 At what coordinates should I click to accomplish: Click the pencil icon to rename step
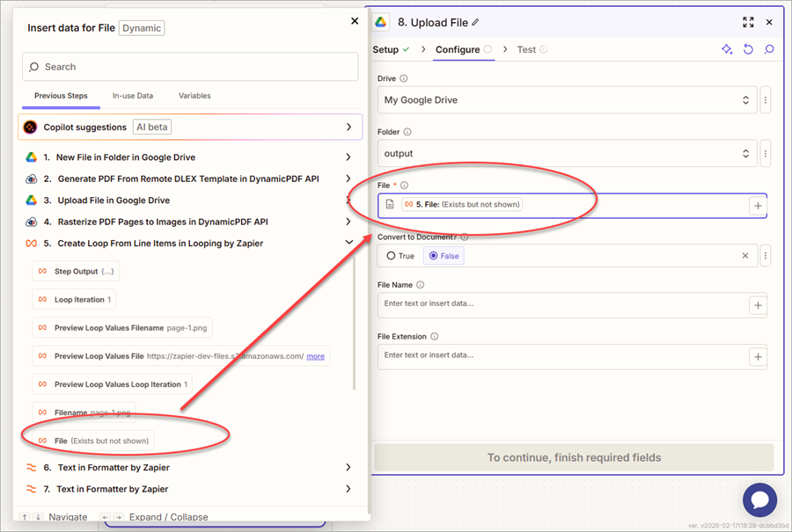coord(476,22)
